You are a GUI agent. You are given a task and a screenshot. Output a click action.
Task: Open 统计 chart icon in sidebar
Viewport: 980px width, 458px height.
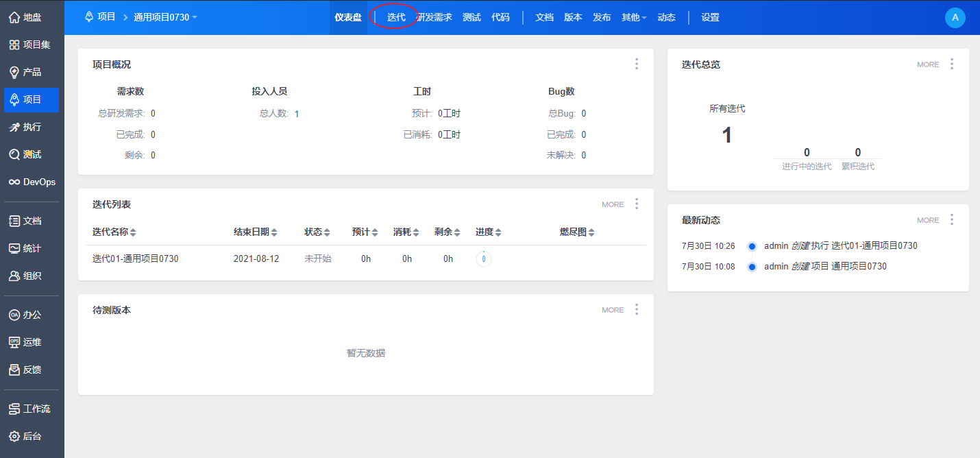pos(14,248)
